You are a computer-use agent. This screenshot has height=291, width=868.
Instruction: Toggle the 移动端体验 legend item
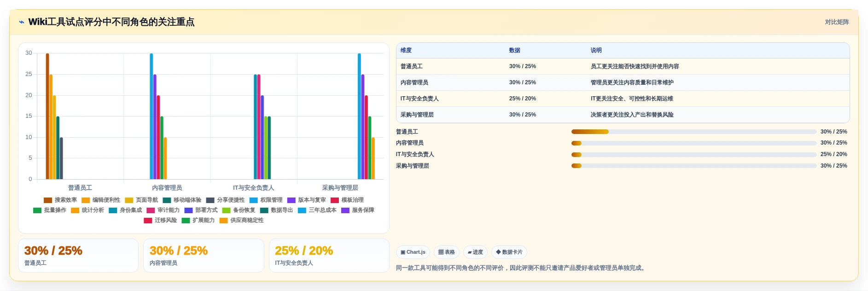182,200
